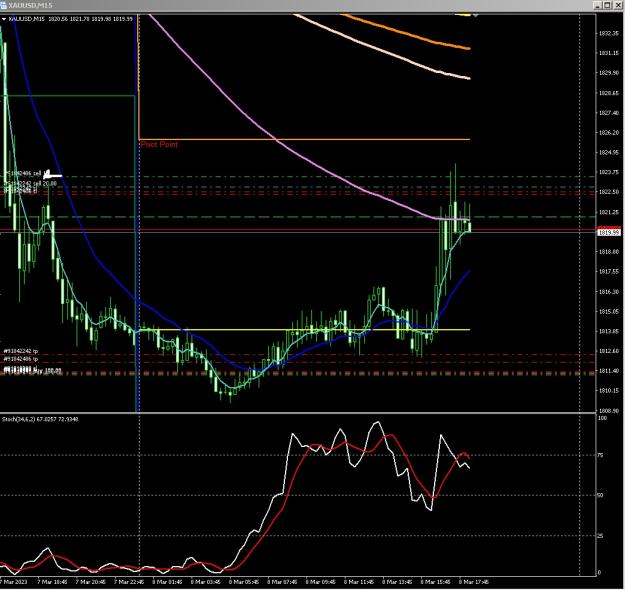
Task: Maximize the XAUUSD,M15 chart window
Action: [607, 5]
